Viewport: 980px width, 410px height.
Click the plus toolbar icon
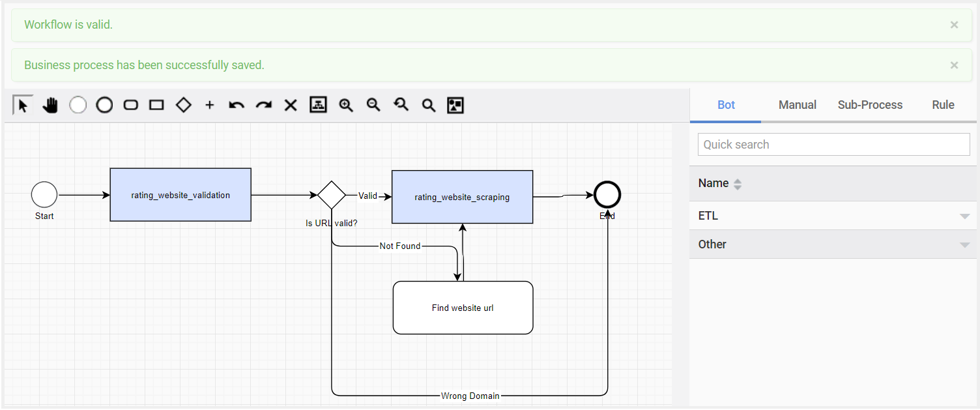click(210, 105)
